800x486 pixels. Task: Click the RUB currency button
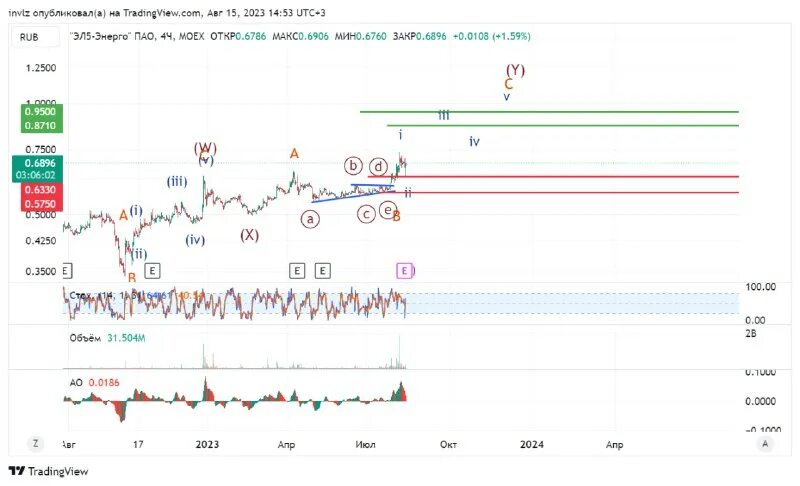pos(35,37)
